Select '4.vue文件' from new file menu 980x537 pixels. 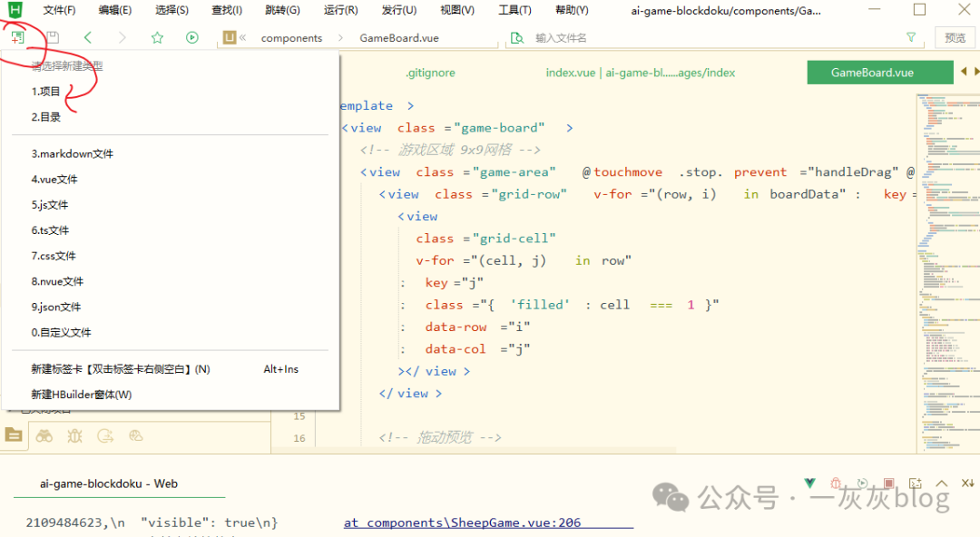(54, 180)
